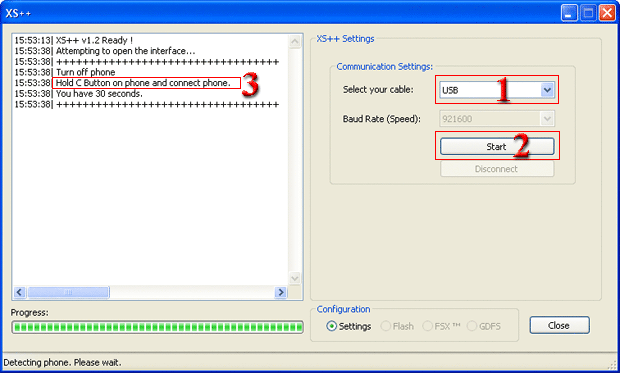This screenshot has width=620, height=373.
Task: Open the Select your cable dropdown arrow
Action: (547, 90)
